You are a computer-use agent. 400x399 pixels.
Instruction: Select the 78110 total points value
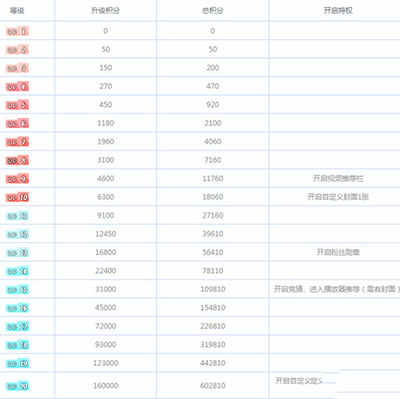[213, 271]
